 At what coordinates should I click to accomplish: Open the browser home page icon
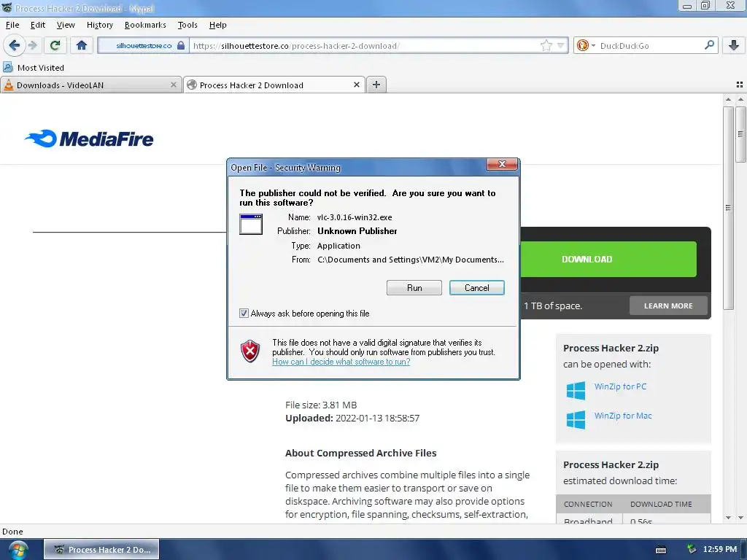(x=82, y=46)
